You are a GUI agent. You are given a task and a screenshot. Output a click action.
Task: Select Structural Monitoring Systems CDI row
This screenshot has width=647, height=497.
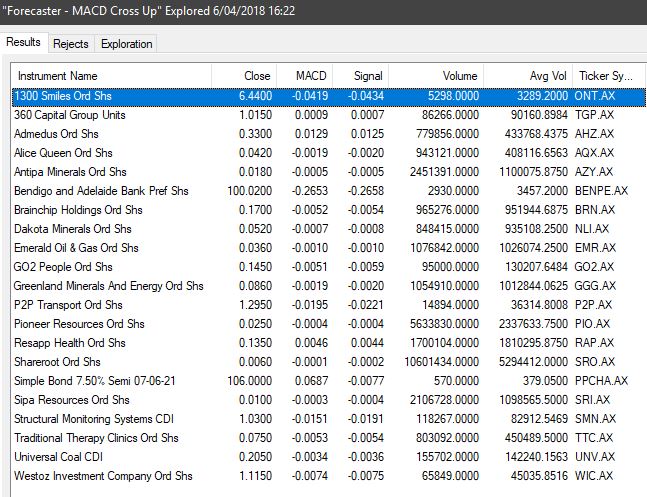(329, 419)
